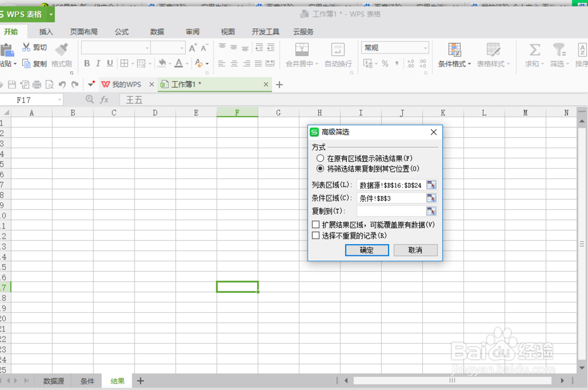Expand the 表格样式 dropdown arrow

pos(508,64)
